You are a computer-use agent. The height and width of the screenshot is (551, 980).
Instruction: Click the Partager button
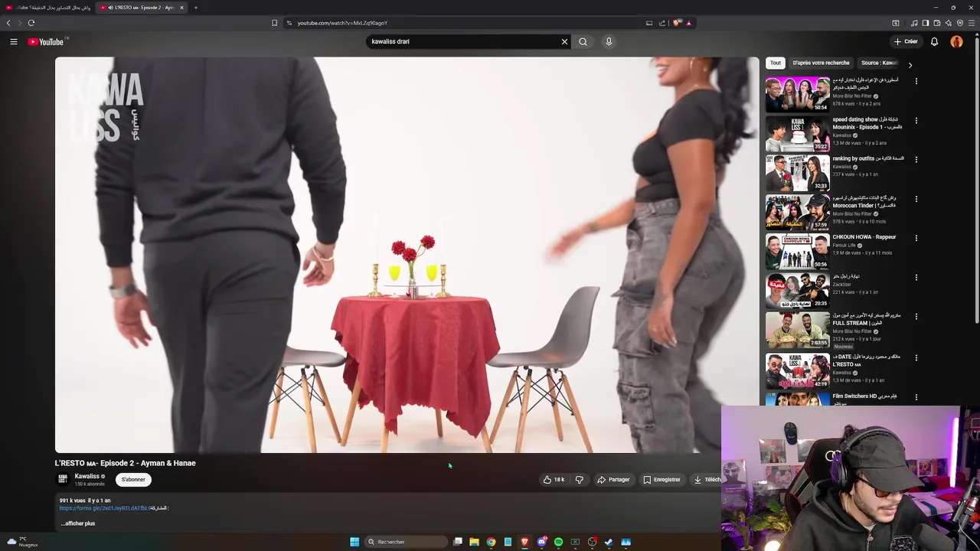pyautogui.click(x=613, y=480)
